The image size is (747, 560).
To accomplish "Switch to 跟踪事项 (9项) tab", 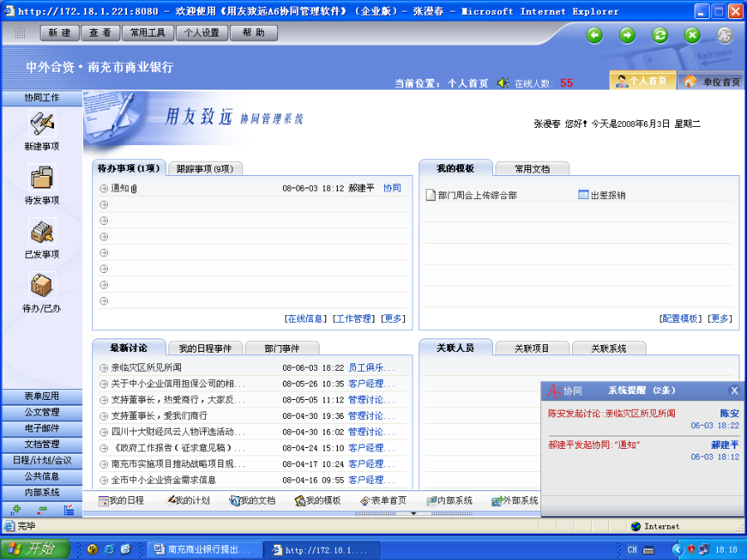I will coord(205,169).
